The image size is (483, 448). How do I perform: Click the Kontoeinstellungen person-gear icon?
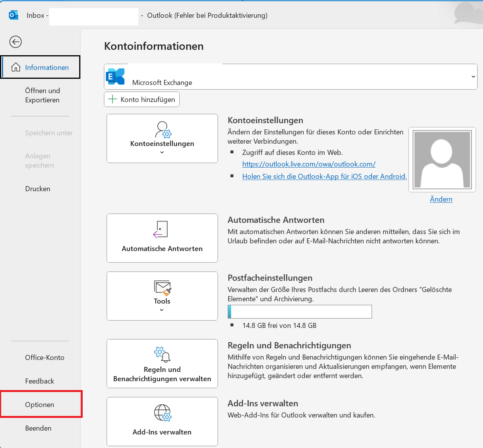click(x=163, y=130)
